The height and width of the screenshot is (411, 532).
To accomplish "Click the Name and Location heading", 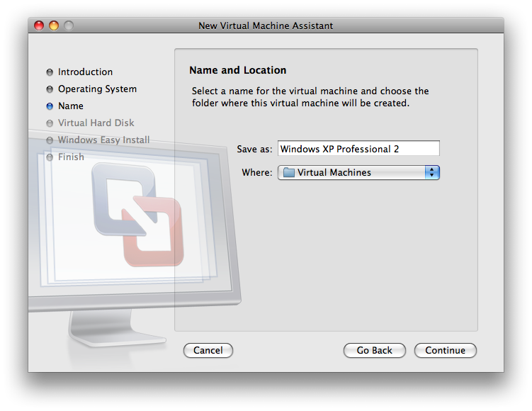I will pos(237,70).
